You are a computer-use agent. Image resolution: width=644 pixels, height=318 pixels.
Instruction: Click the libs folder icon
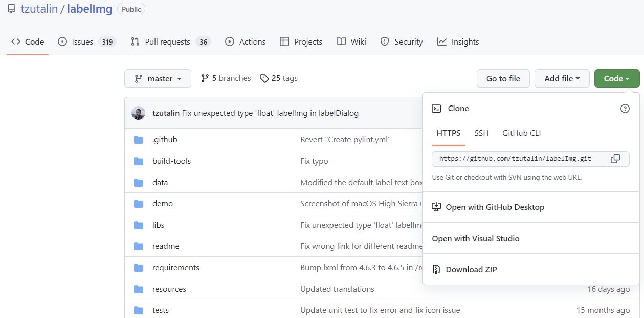[139, 225]
